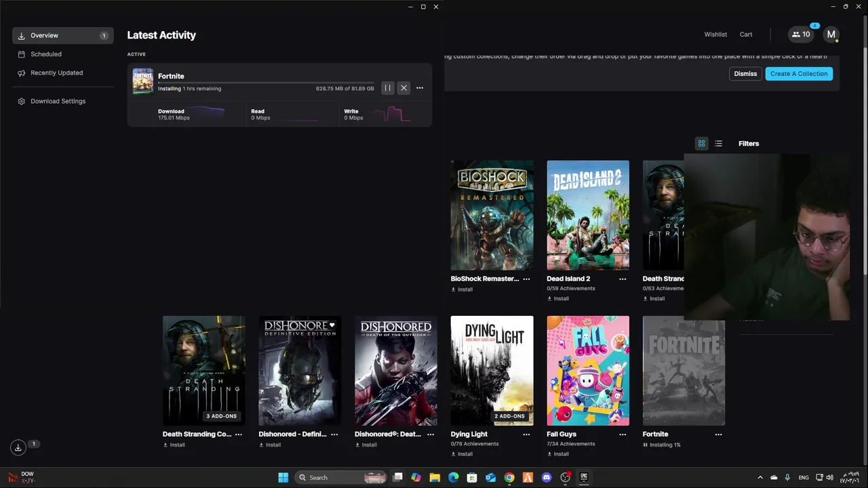This screenshot has width=868, height=488.
Task: Open Microsoft Store from the taskbar
Action: [472, 478]
